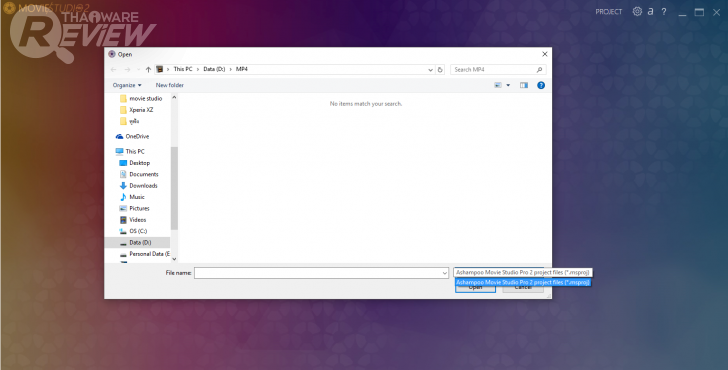
Task: Open the help question mark in Movie Studio
Action: [x=664, y=12]
